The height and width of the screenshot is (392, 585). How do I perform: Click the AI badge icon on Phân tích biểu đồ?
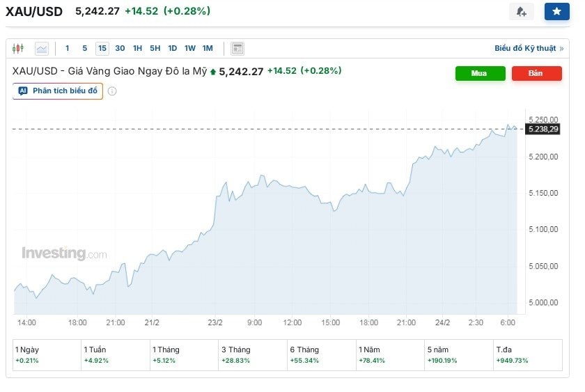click(x=23, y=91)
